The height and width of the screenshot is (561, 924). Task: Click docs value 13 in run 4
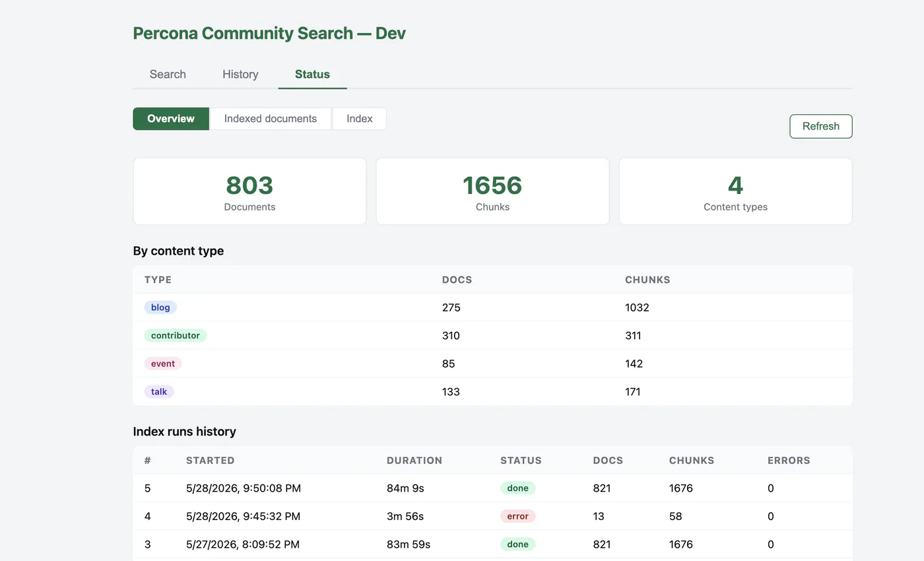click(x=599, y=516)
